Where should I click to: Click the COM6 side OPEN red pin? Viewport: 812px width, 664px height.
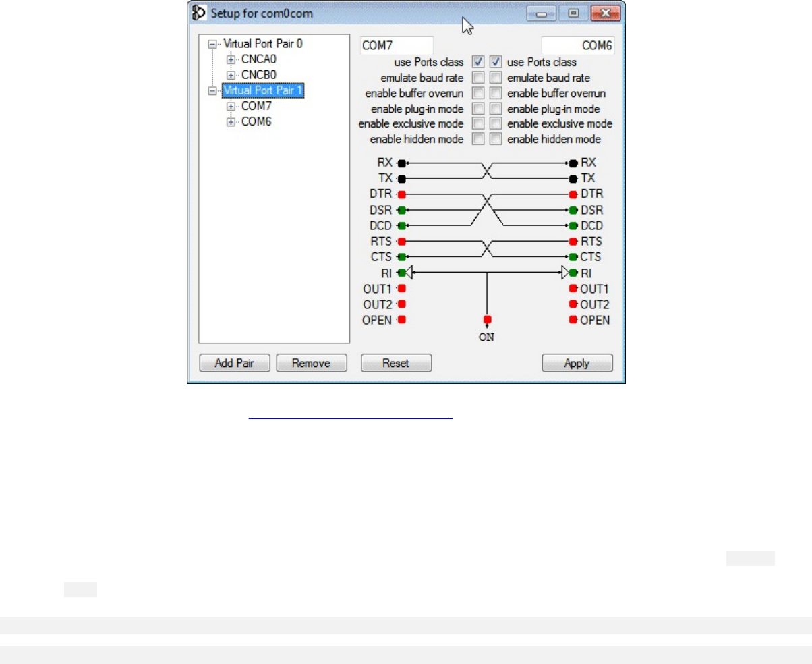coord(573,320)
